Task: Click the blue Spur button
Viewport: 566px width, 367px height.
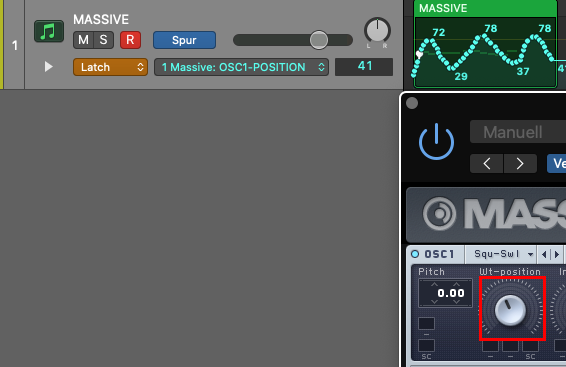Action: click(x=184, y=40)
